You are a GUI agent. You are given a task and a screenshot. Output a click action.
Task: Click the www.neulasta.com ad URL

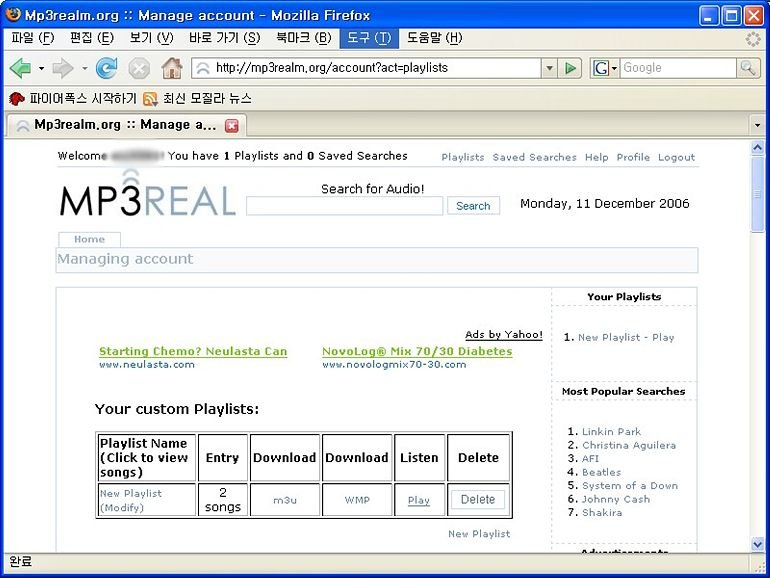[147, 365]
